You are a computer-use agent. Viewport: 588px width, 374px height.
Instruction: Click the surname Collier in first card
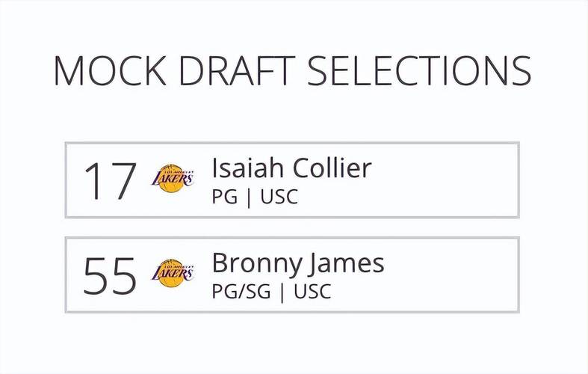(x=332, y=168)
